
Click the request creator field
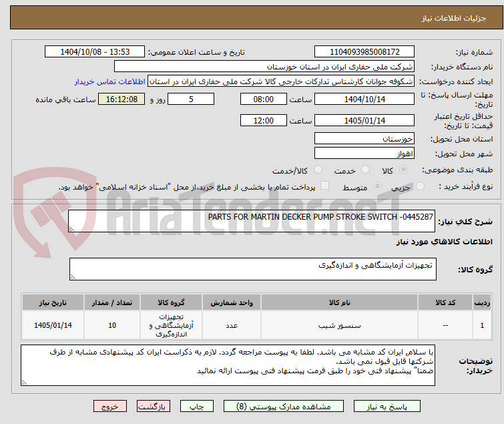281,81
